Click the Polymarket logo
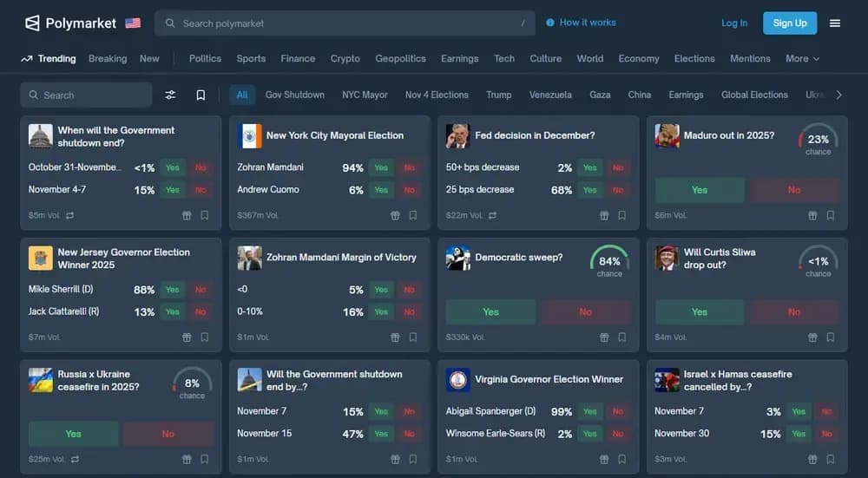The height and width of the screenshot is (478, 868). coord(71,23)
